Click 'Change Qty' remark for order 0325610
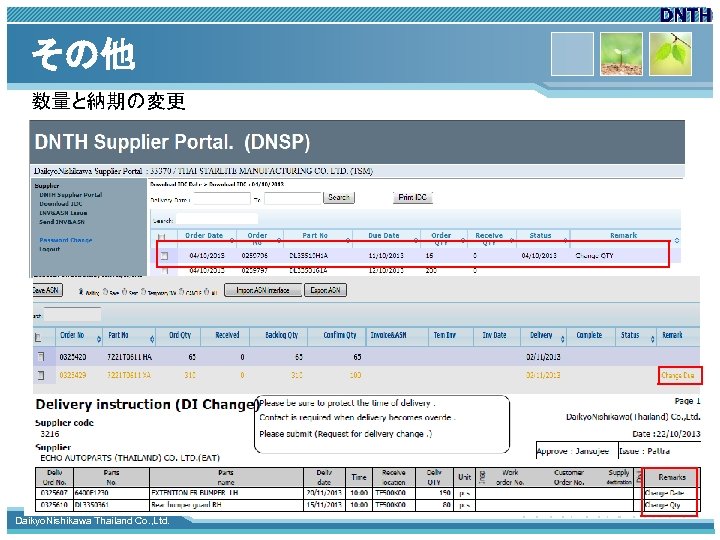This screenshot has width=720, height=540. point(663,505)
